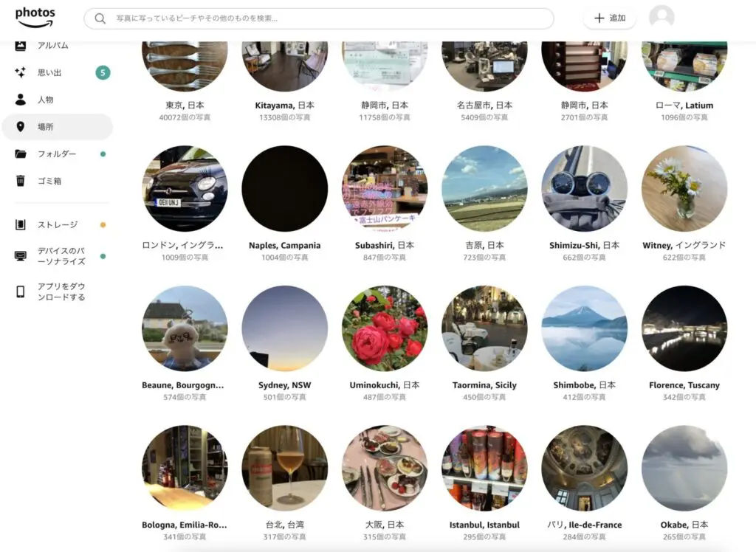Click the 思い出 badge showing 5
The width and height of the screenshot is (756, 552).
coord(103,73)
